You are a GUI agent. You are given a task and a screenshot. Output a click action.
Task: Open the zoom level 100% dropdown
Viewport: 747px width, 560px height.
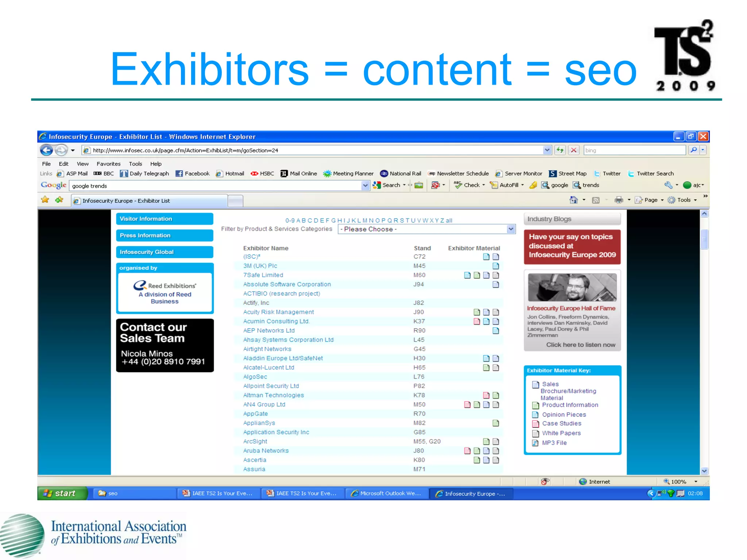(696, 482)
